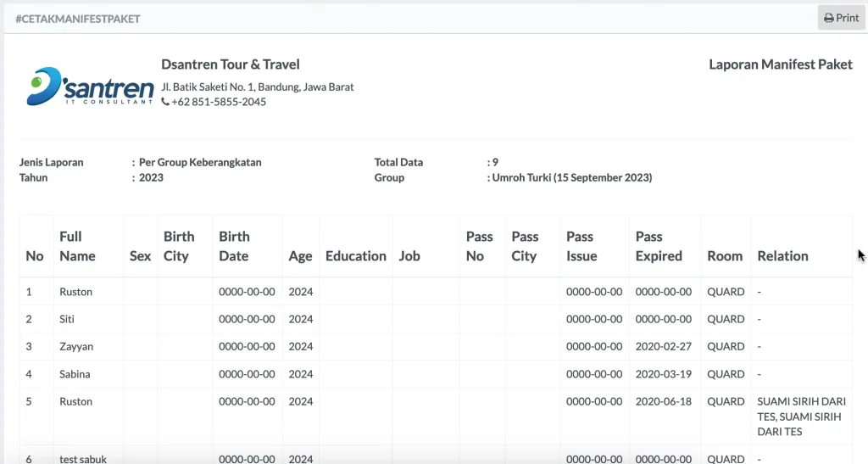Click the name Siti in row 2

click(x=69, y=319)
